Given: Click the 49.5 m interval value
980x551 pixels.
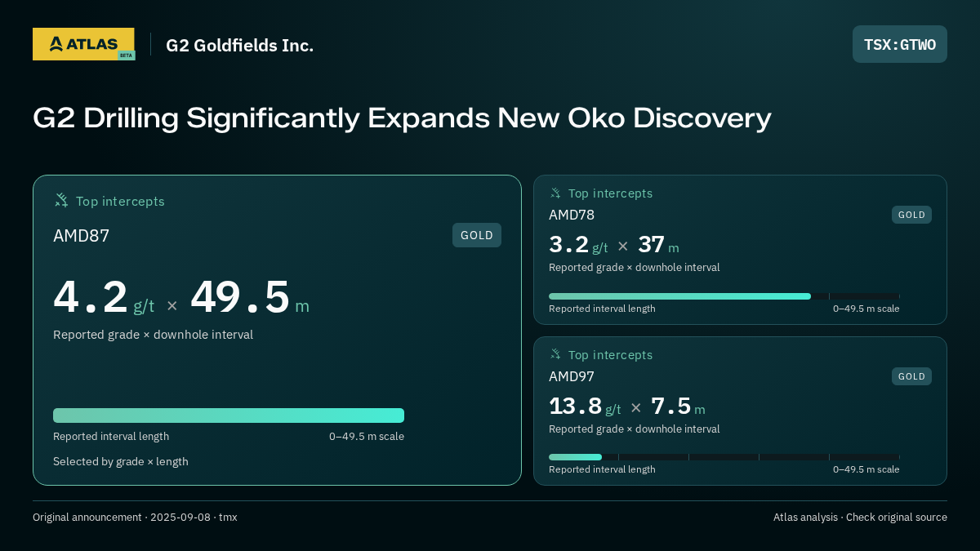Looking at the screenshot, I should 250,297.
